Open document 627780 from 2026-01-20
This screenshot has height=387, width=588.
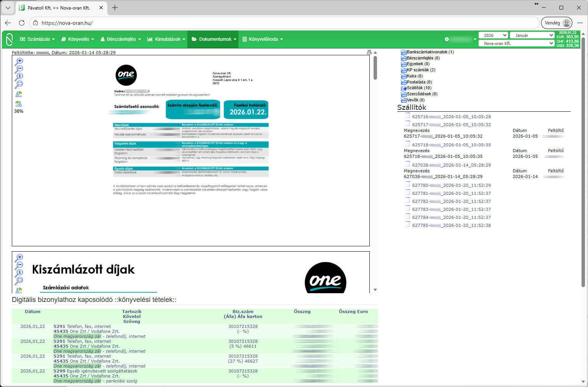(451, 186)
